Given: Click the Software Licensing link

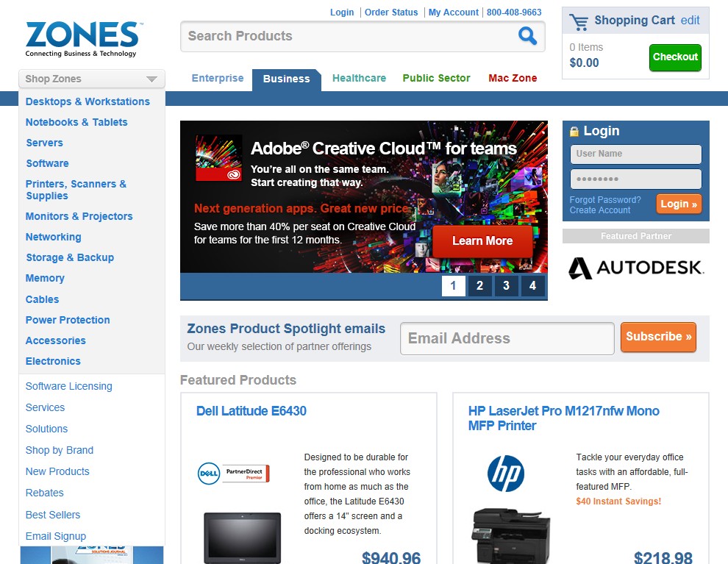Looking at the screenshot, I should pyautogui.click(x=68, y=386).
